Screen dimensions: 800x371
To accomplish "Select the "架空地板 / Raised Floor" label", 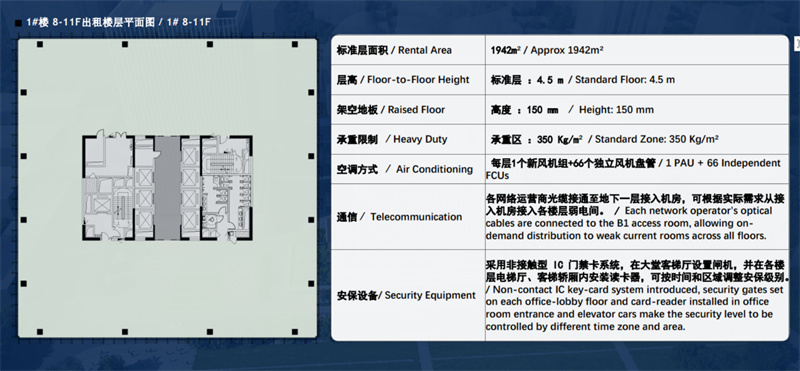I will (391, 110).
